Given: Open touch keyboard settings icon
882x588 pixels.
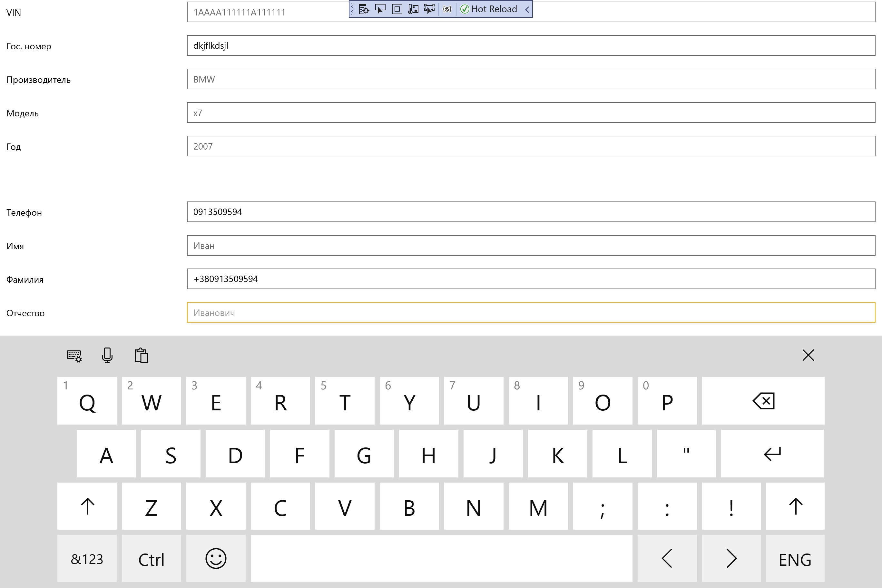Looking at the screenshot, I should 73,355.
